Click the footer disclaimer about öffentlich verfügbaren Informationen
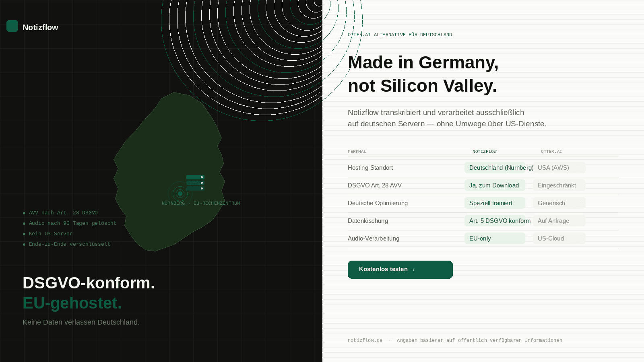644x362 pixels. point(479,340)
